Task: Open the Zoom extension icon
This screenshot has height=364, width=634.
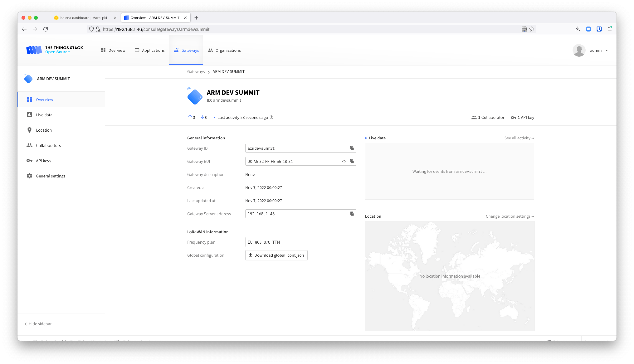Action: click(x=588, y=29)
